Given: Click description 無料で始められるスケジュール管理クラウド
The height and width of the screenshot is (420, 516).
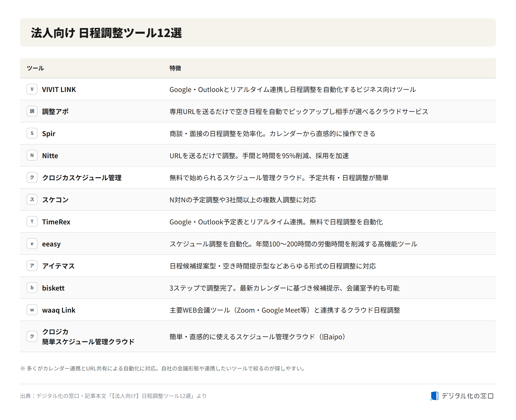Looking at the screenshot, I should (x=279, y=178).
